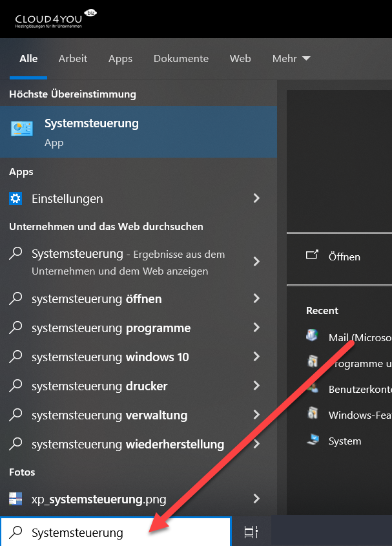This screenshot has height=546, width=392.
Task: Select the Web search tab
Action: click(x=240, y=58)
